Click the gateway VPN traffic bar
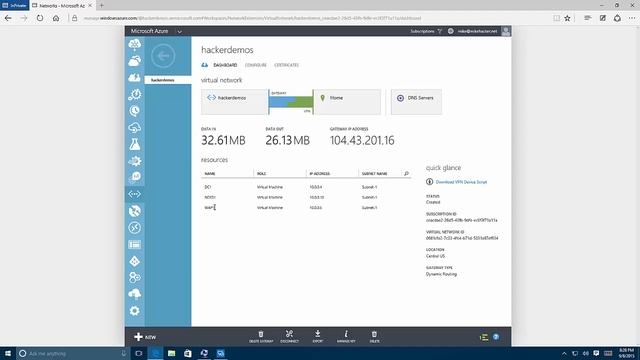 pos(291,102)
